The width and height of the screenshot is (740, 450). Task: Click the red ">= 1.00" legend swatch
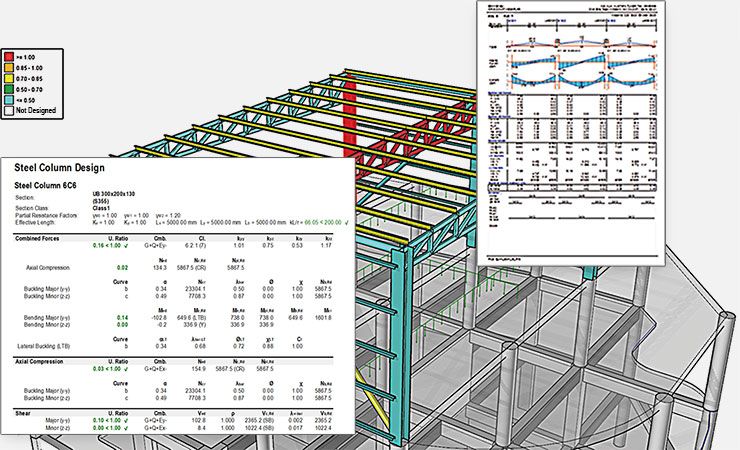9,59
